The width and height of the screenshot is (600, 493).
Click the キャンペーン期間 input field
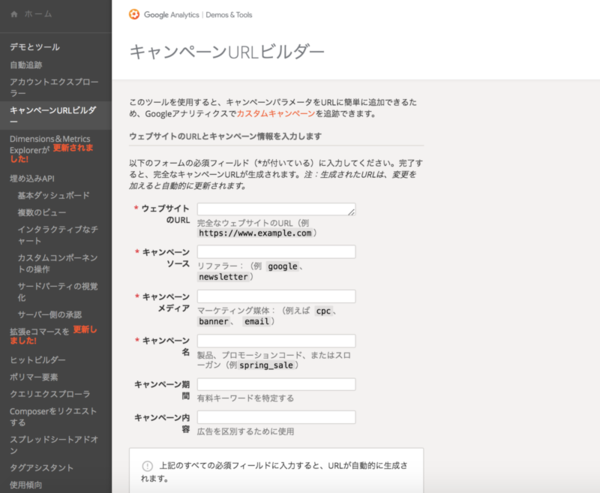276,384
